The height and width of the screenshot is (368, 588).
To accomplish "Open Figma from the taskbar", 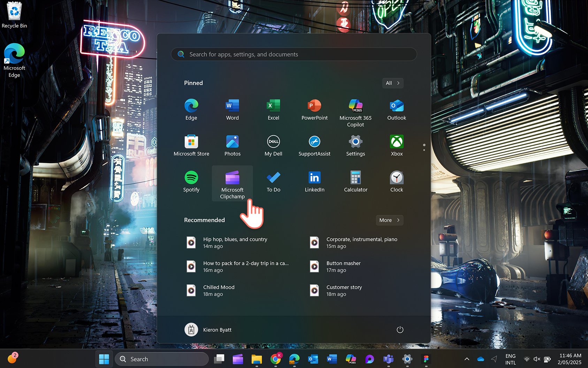I will tap(426, 359).
